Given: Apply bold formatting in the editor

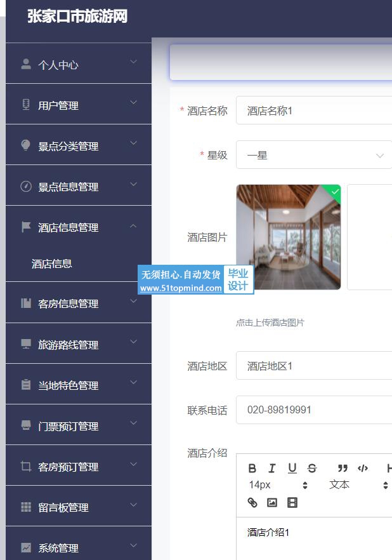Looking at the screenshot, I should tap(252, 468).
